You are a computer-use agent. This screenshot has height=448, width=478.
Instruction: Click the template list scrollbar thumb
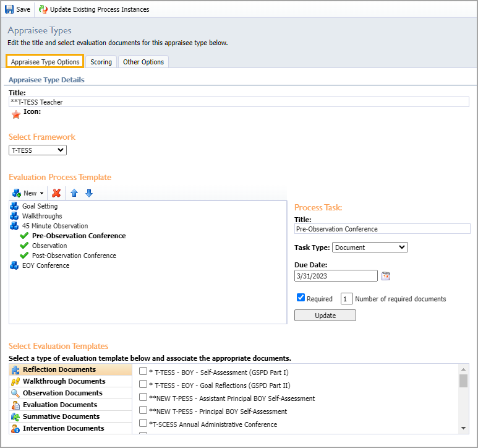point(463,381)
